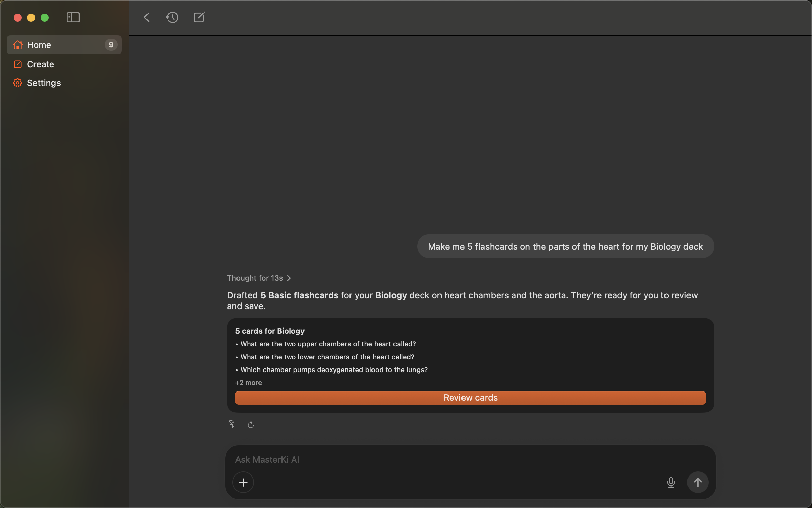Send the message with the up arrow

tap(698, 482)
